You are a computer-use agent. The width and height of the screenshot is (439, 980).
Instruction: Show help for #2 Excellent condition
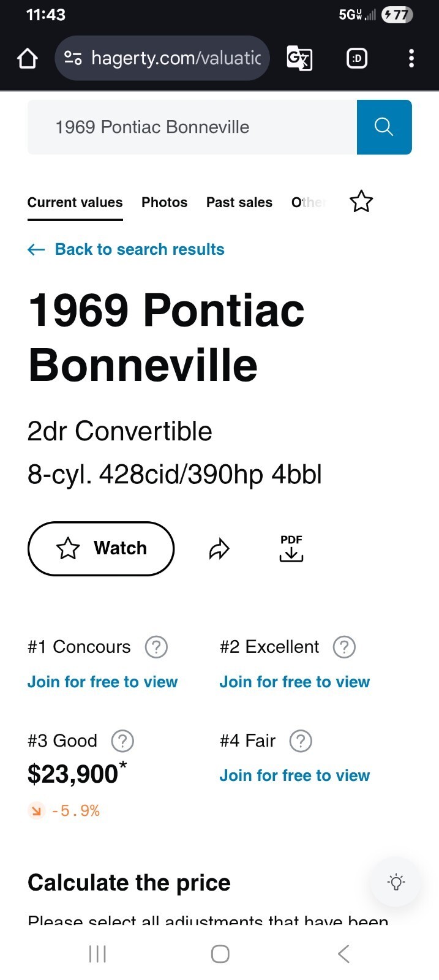click(344, 647)
